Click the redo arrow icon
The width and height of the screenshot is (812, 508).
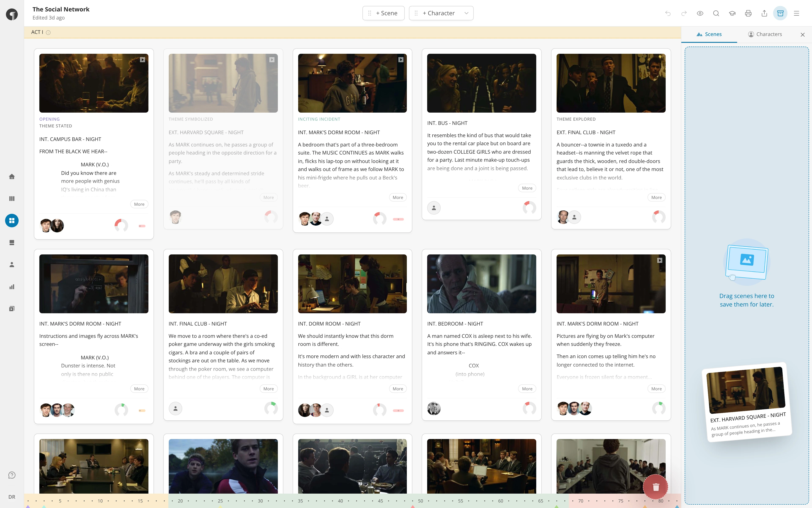pos(684,13)
